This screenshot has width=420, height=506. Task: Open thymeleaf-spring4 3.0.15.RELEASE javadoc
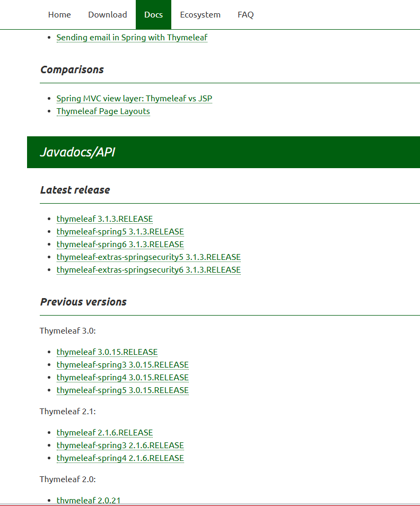click(122, 377)
